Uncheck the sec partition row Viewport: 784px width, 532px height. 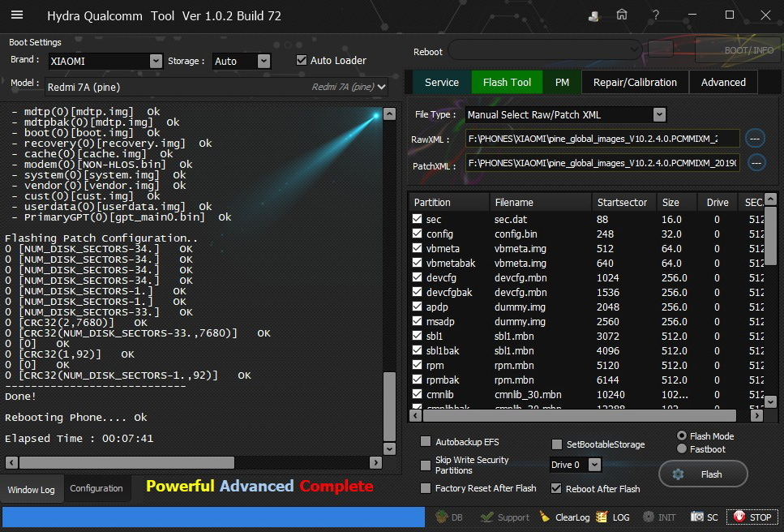click(x=417, y=218)
